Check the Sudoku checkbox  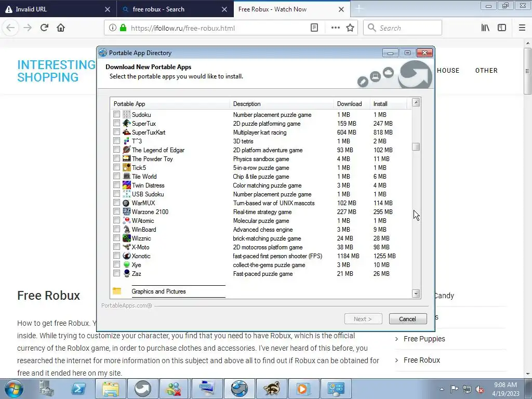pos(117,114)
